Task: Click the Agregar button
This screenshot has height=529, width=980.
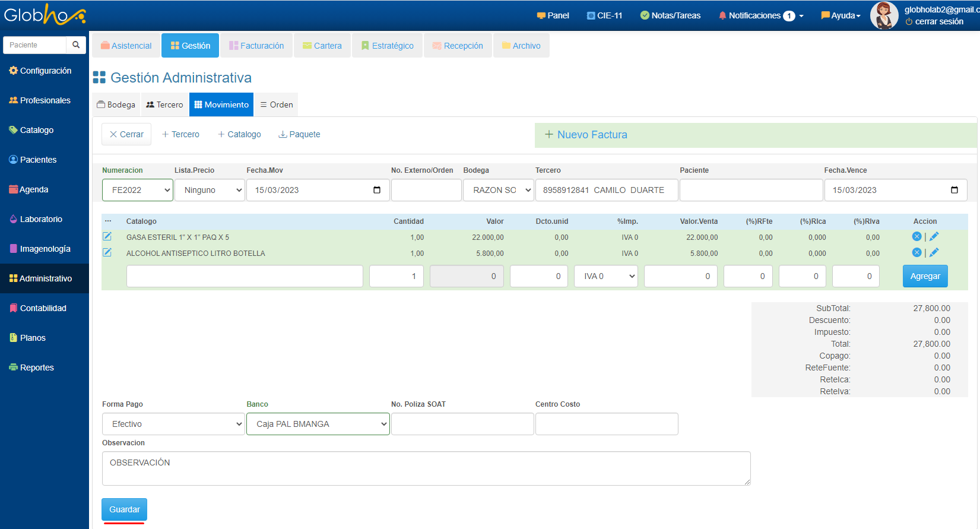Action: pos(925,276)
